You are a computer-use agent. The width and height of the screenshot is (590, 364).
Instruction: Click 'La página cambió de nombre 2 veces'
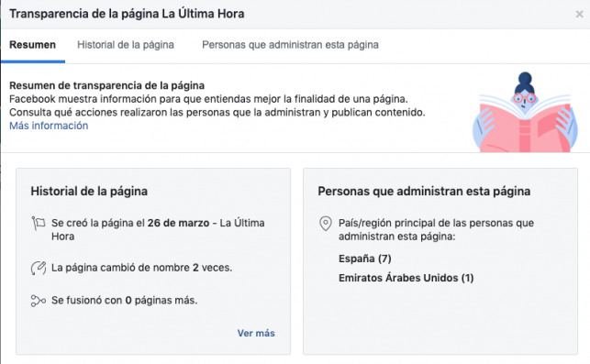point(142,268)
